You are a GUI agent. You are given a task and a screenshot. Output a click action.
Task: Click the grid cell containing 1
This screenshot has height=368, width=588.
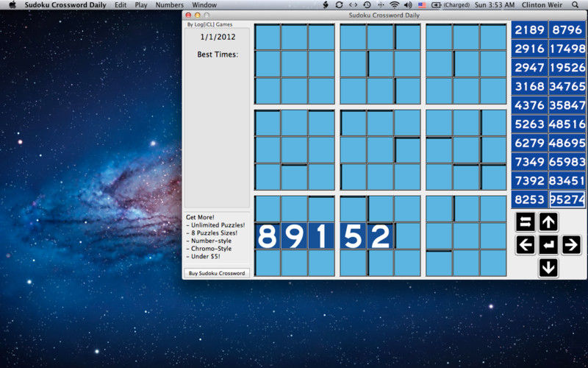pyautogui.click(x=321, y=236)
